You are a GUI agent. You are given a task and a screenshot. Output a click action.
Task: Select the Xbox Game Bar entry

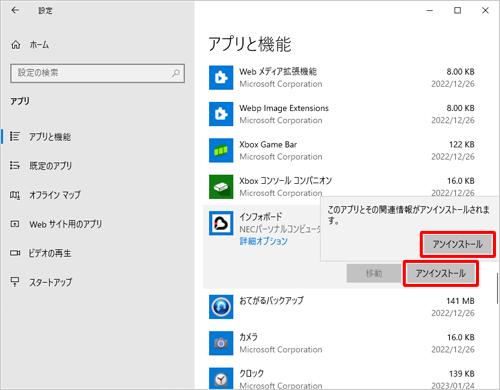coord(342,150)
